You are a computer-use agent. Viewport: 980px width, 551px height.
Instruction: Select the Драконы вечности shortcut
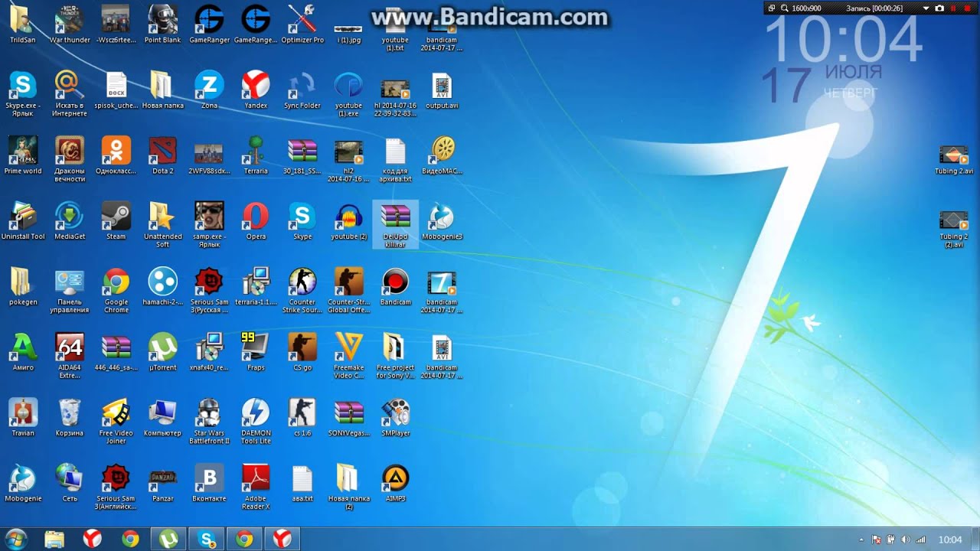70,160
